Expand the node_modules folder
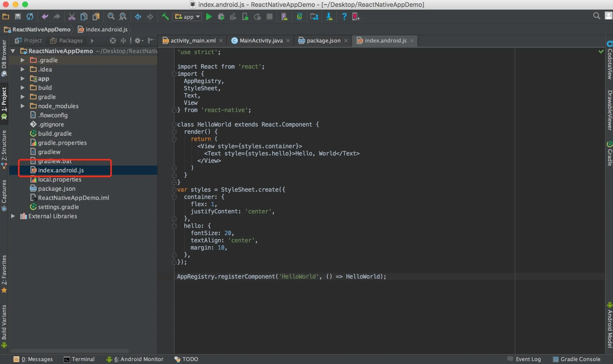This screenshot has height=364, width=613. (22, 106)
